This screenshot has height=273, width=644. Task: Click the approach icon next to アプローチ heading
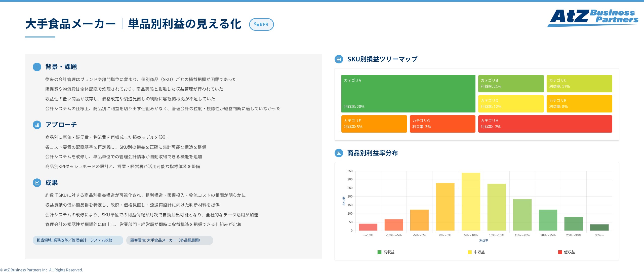point(37,124)
